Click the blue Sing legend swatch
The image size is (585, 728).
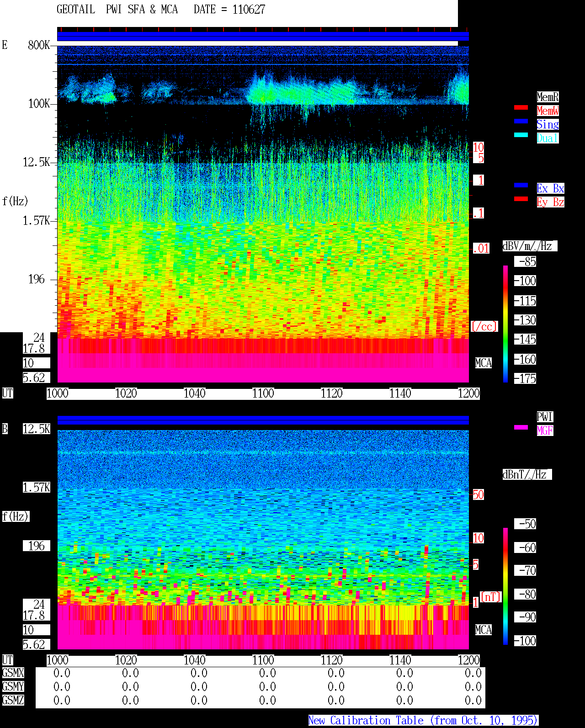[521, 121]
